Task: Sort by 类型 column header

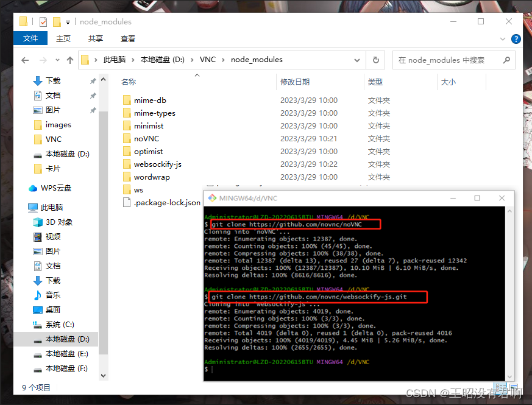Action: pos(375,82)
